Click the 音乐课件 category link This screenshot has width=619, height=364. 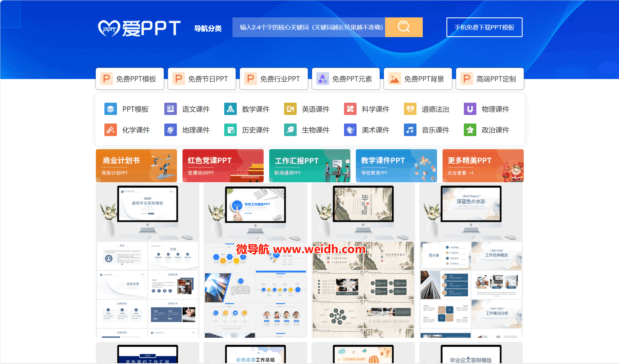tap(436, 130)
